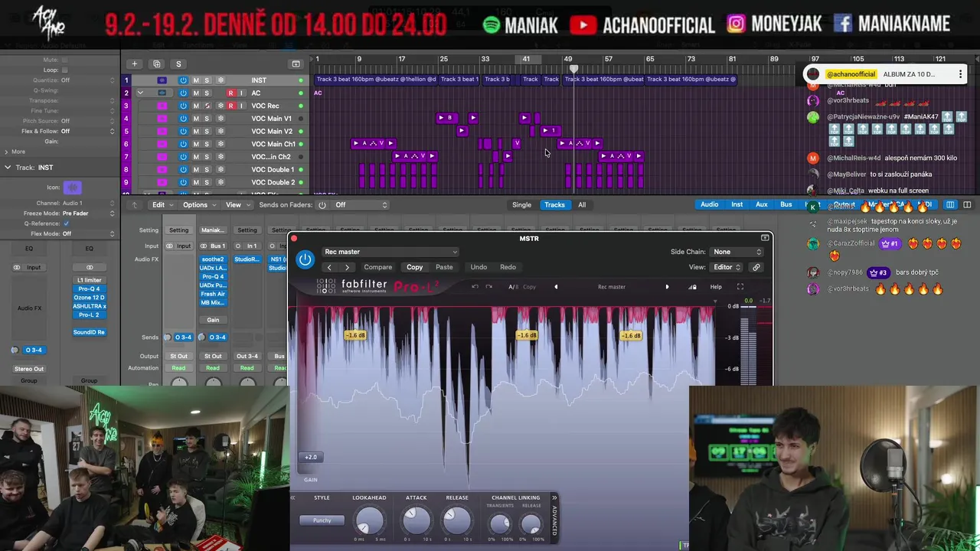Click the add new track plus button

134,64
